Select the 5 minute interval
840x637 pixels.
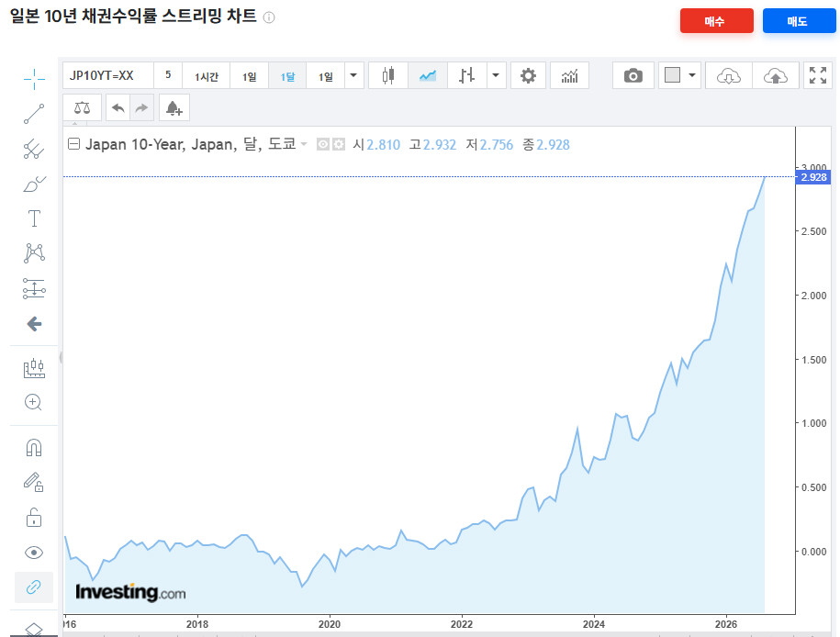click(x=168, y=75)
